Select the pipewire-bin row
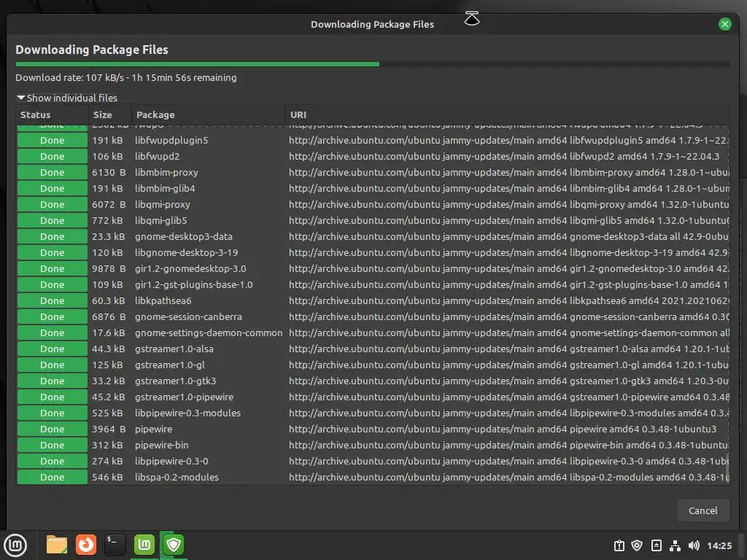 coord(373,446)
